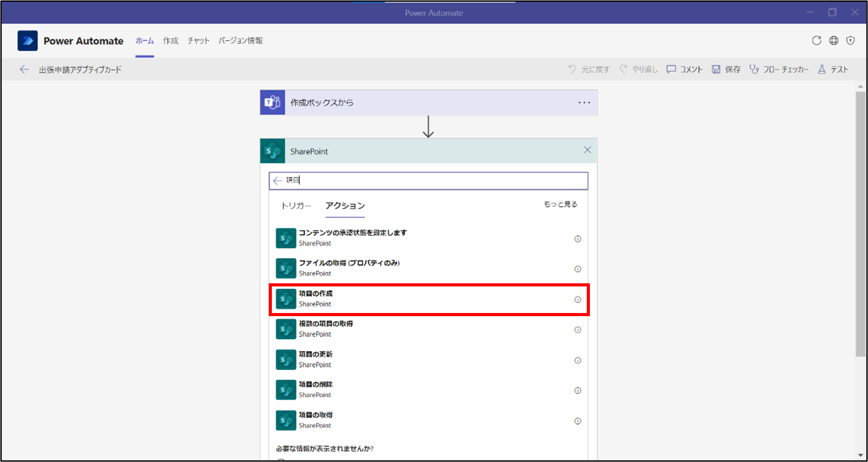
Task: Switch to トリガー tab
Action: [x=296, y=205]
